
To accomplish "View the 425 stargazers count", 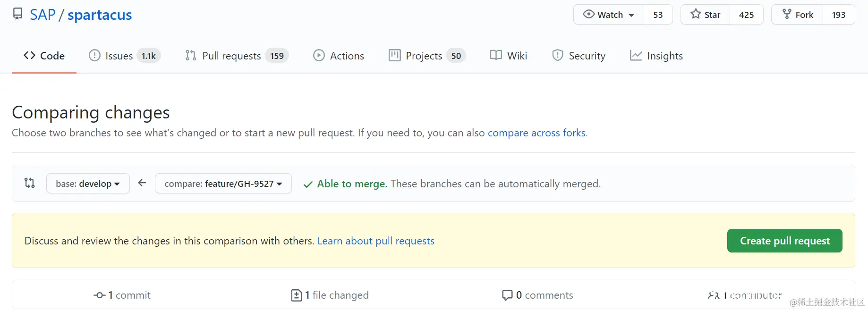I will (746, 15).
